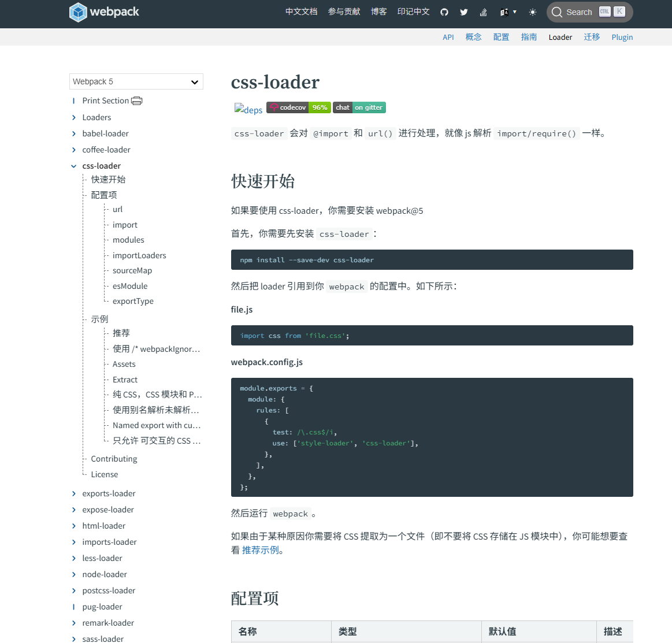Click the chat on gitter badge
Screen dimensions: 672x643
pyautogui.click(x=359, y=107)
